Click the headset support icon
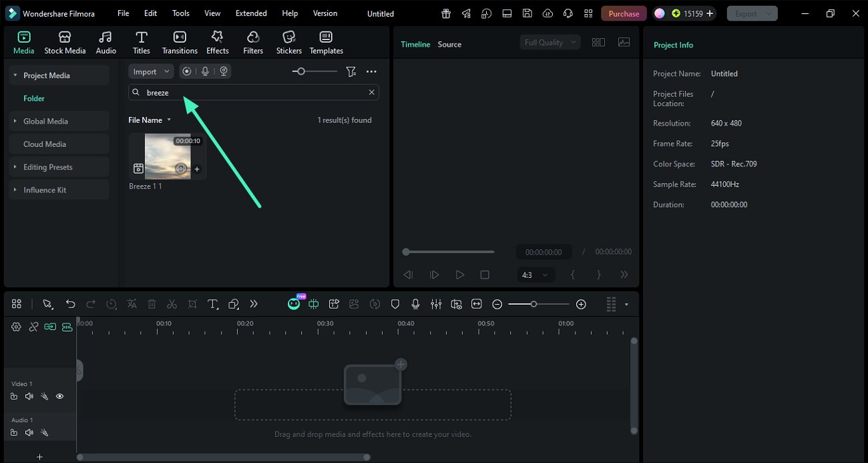868x463 pixels. pyautogui.click(x=568, y=13)
